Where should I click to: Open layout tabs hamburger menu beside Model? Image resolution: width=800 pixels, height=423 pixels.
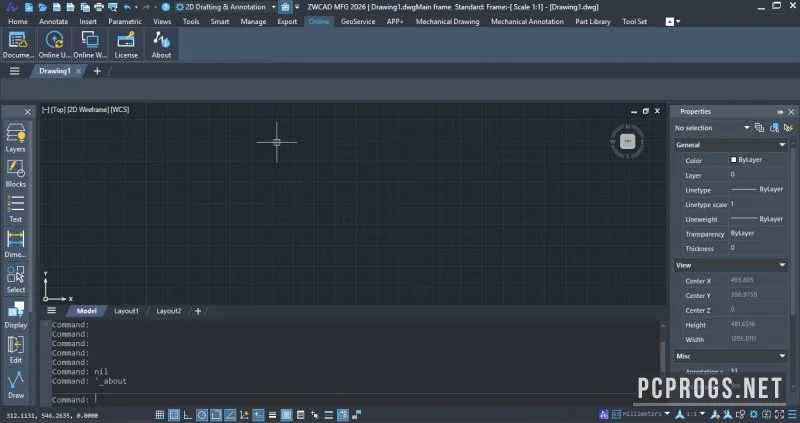click(52, 310)
